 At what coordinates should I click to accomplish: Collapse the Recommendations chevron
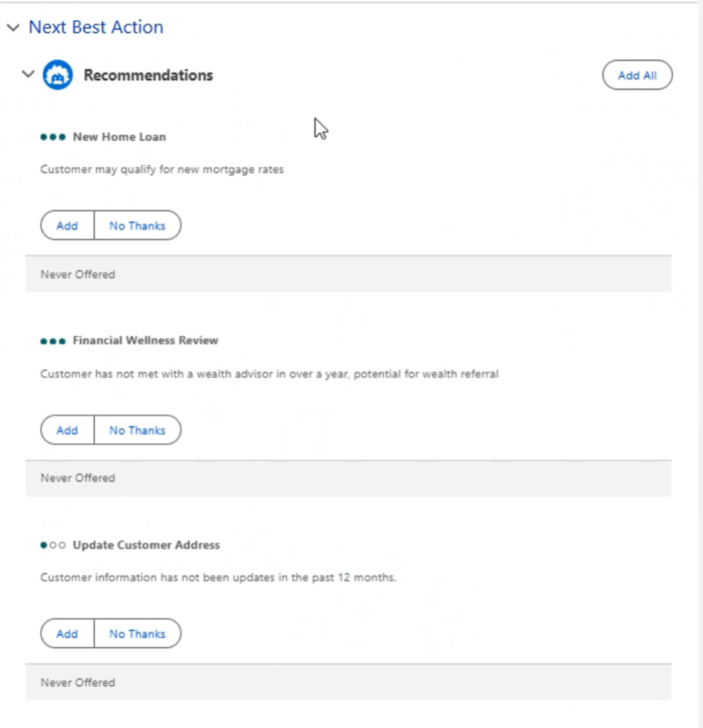tap(28, 75)
